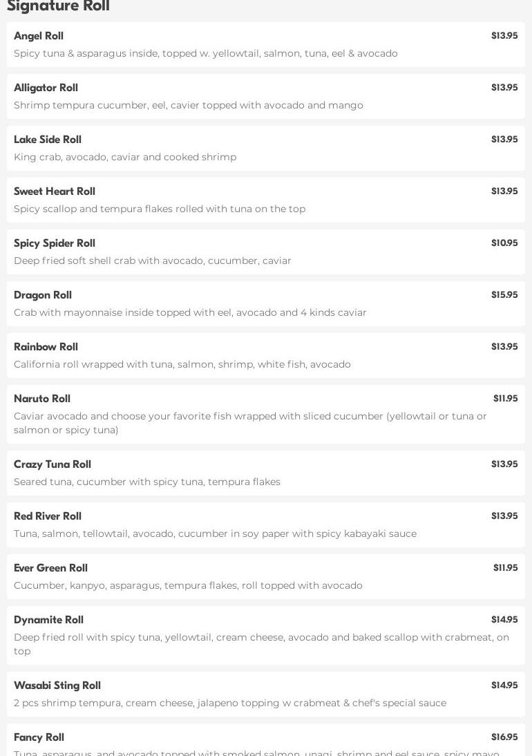Select the Angel Roll menu item
The height and width of the screenshot is (756, 532).
coord(265,44)
